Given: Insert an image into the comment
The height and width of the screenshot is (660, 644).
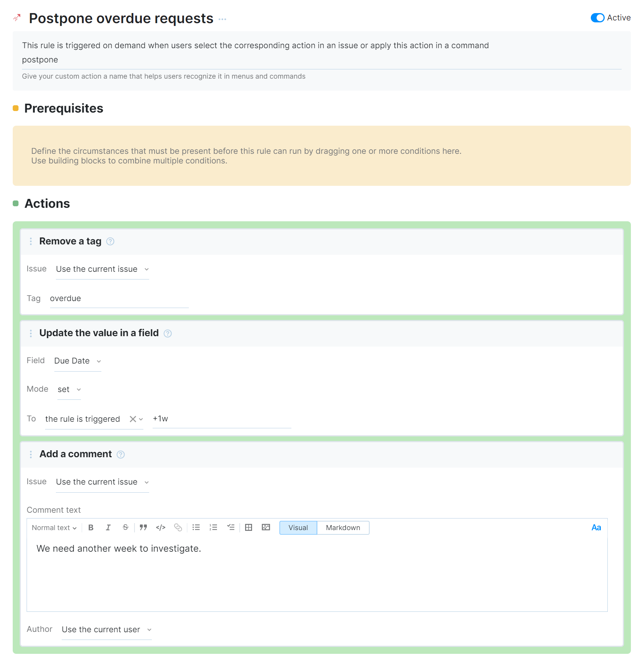Looking at the screenshot, I should (x=266, y=527).
